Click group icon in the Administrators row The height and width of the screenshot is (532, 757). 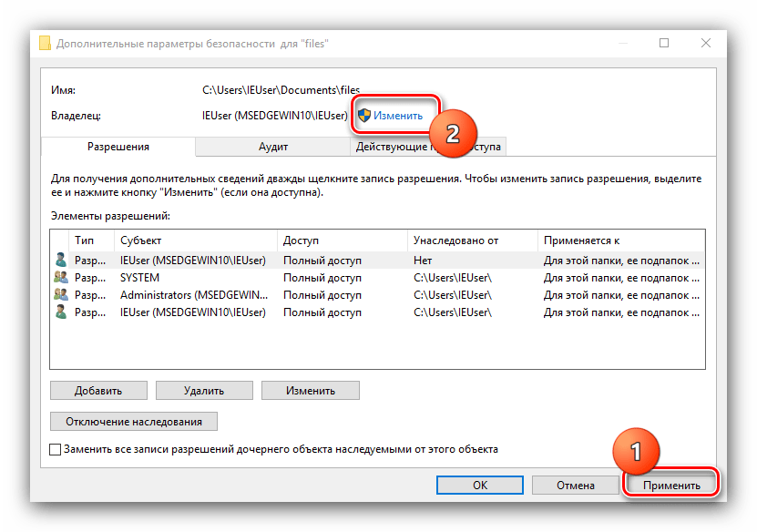point(61,295)
